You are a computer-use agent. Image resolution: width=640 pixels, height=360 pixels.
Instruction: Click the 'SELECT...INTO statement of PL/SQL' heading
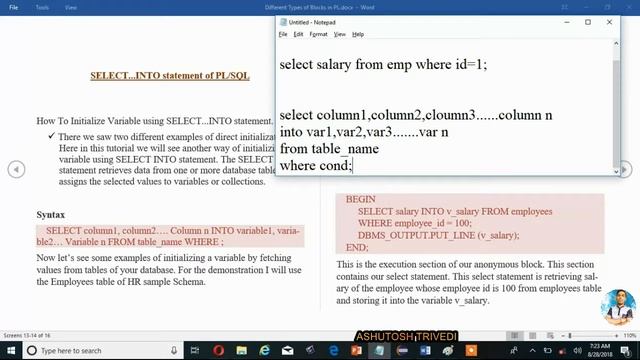[170, 76]
